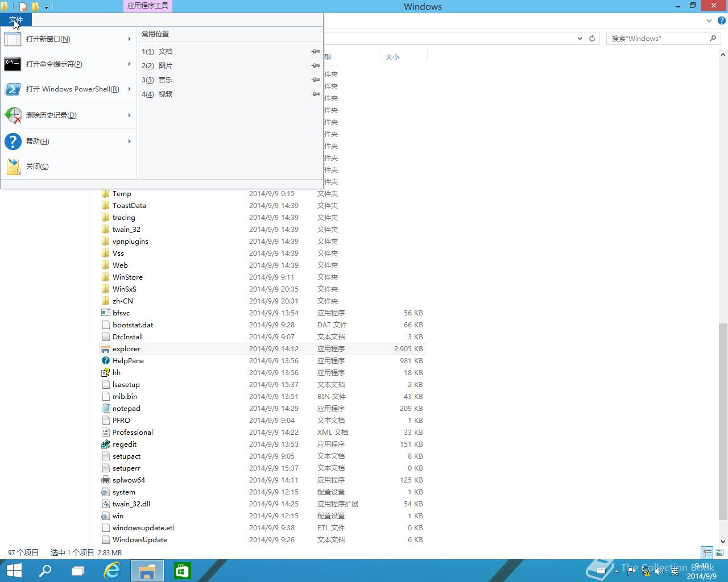Expand the ribbon with chevron arrow
Image resolution: width=728 pixels, height=582 pixels.
point(709,20)
